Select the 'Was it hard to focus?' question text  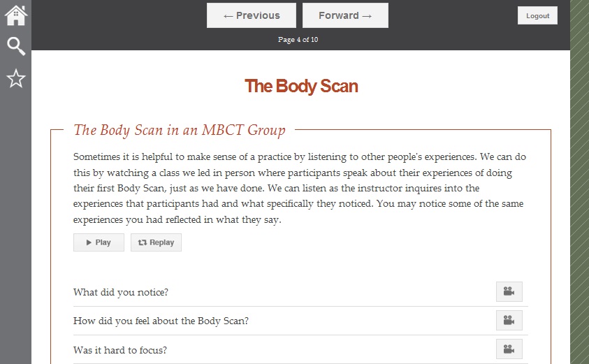coord(120,350)
